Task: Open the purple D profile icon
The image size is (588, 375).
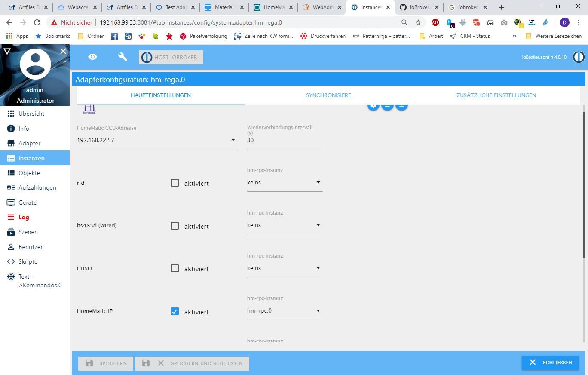Action: click(x=565, y=22)
